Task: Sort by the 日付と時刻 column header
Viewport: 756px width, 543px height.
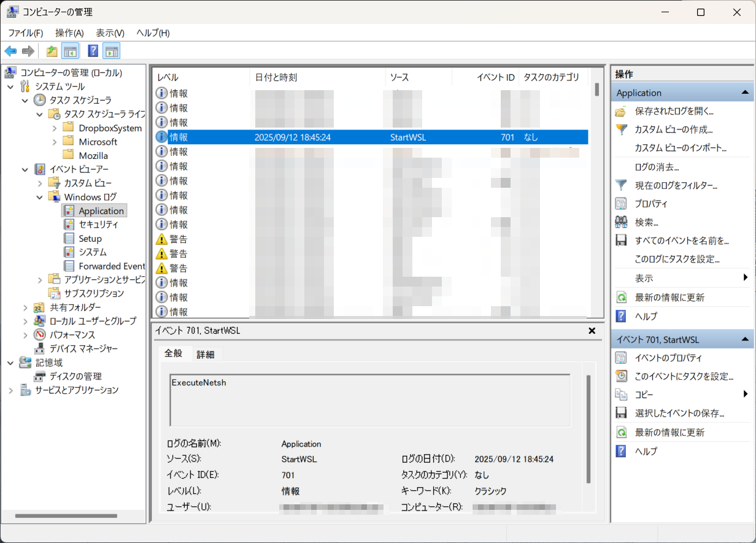Action: point(276,77)
